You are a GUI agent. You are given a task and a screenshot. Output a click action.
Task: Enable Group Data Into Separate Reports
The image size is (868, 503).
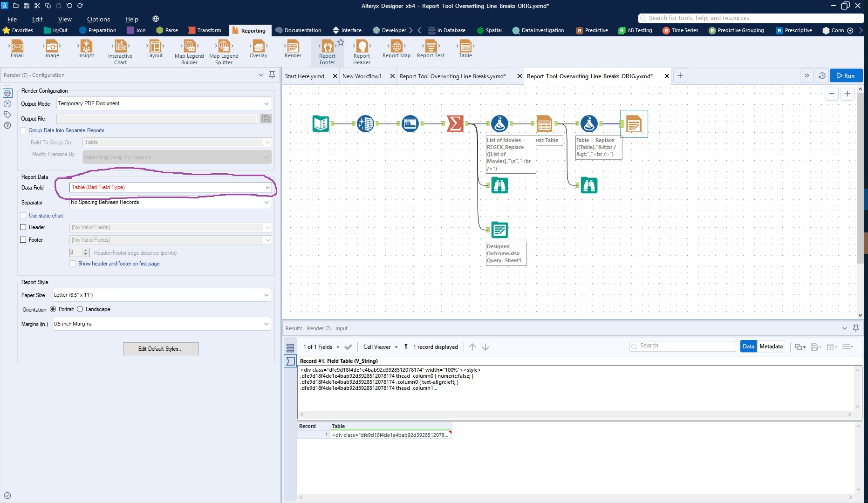tap(23, 130)
